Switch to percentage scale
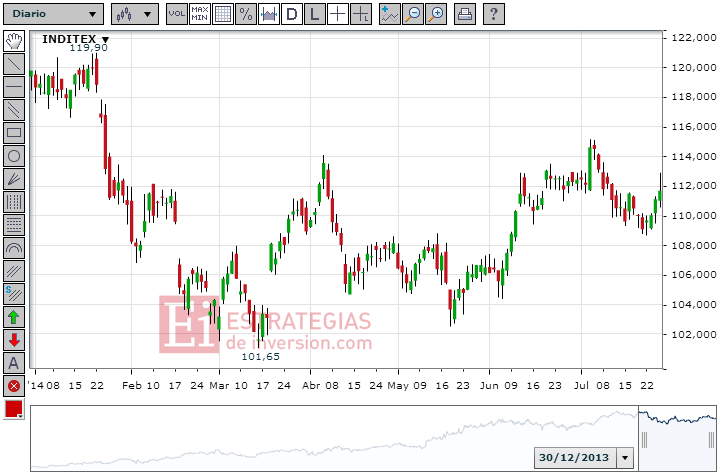The width and height of the screenshot is (722, 474). coord(246,14)
